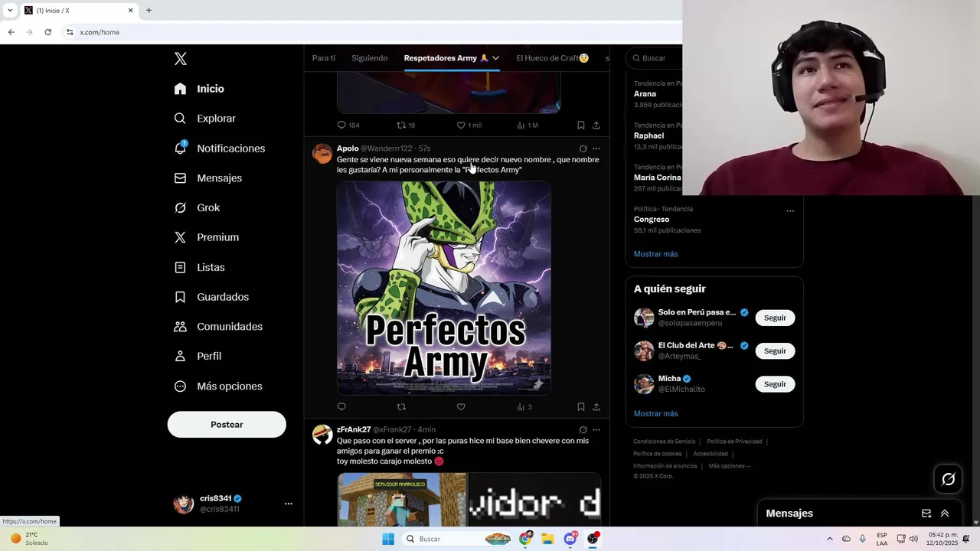Open File Explorer from the taskbar
The width and height of the screenshot is (980, 551).
[547, 539]
